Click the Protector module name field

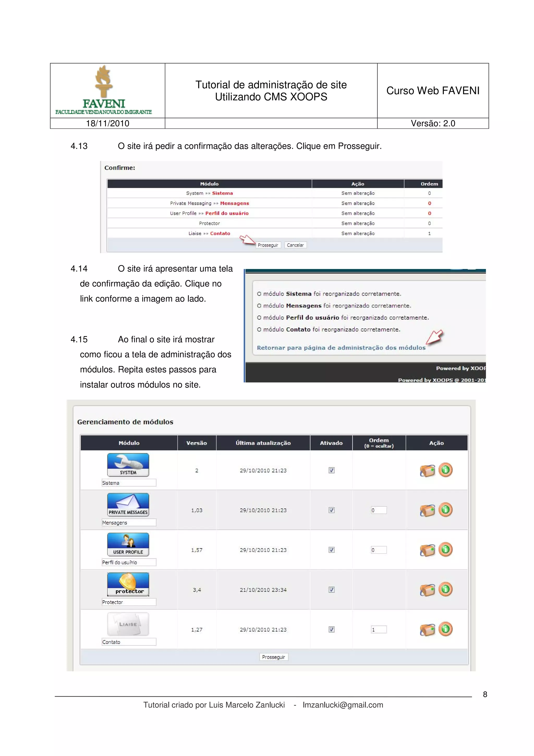point(129,602)
